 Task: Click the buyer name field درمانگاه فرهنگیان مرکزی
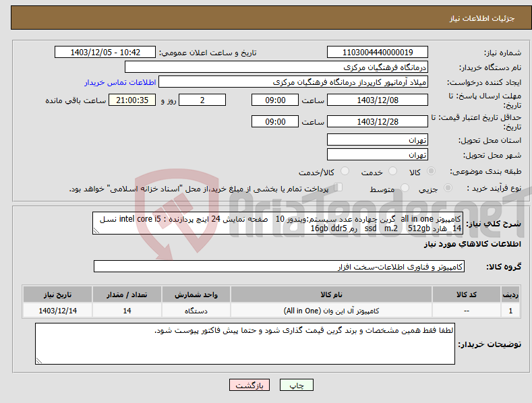(x=276, y=67)
